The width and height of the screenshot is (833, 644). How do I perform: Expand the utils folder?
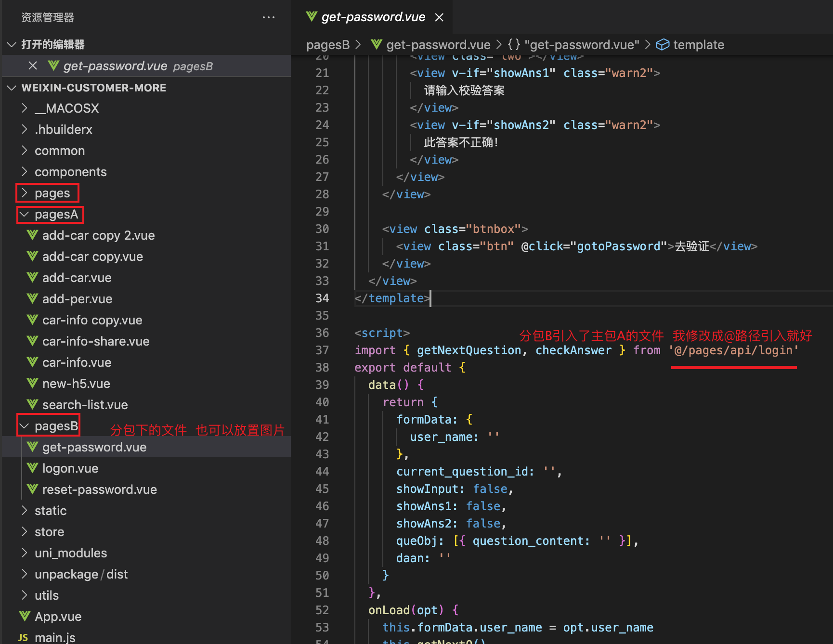(25, 595)
